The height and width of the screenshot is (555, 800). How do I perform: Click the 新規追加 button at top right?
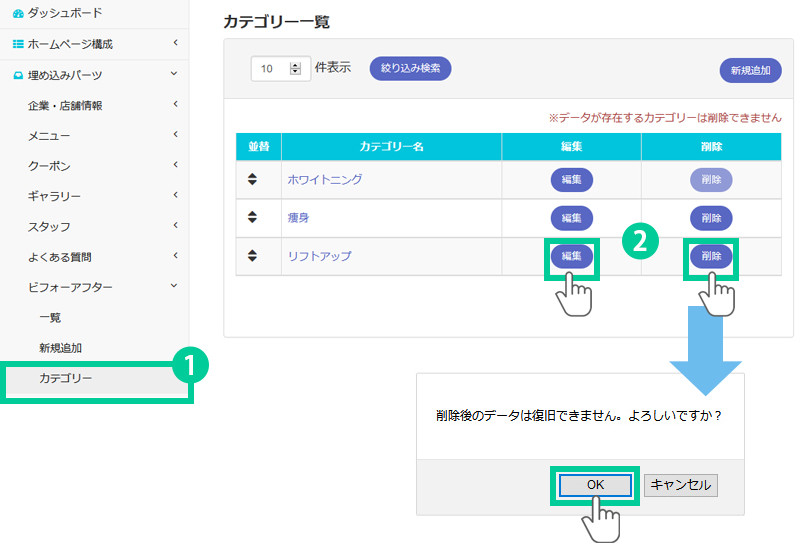(x=750, y=70)
